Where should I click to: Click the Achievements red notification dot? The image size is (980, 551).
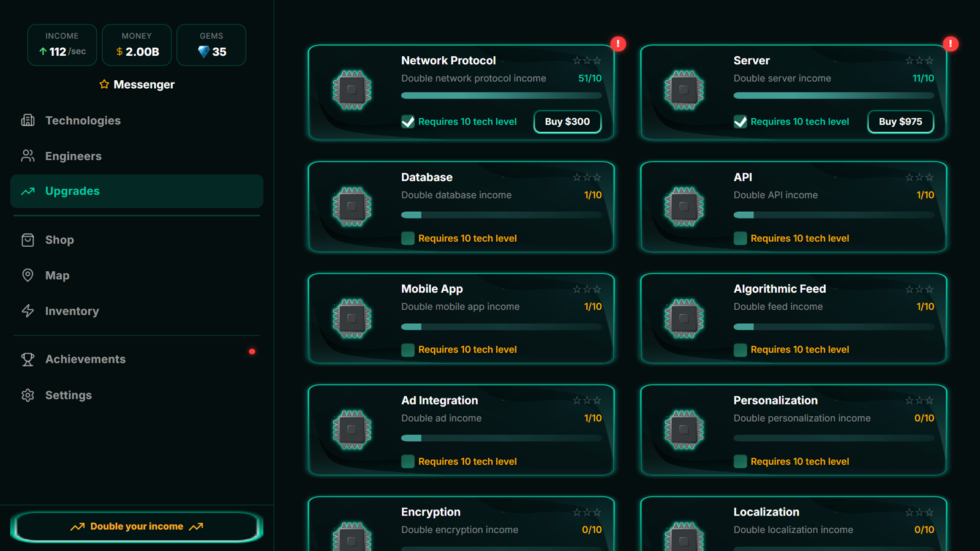252,351
